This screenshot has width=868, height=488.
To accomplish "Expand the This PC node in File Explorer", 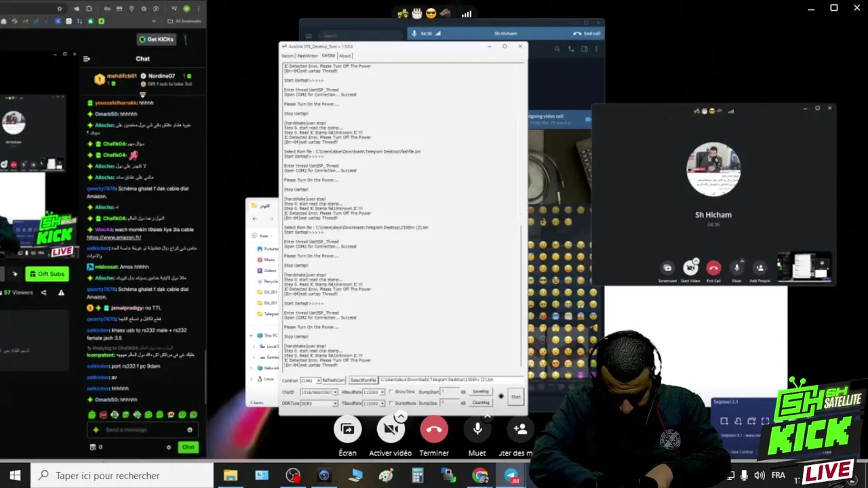I will pyautogui.click(x=252, y=335).
